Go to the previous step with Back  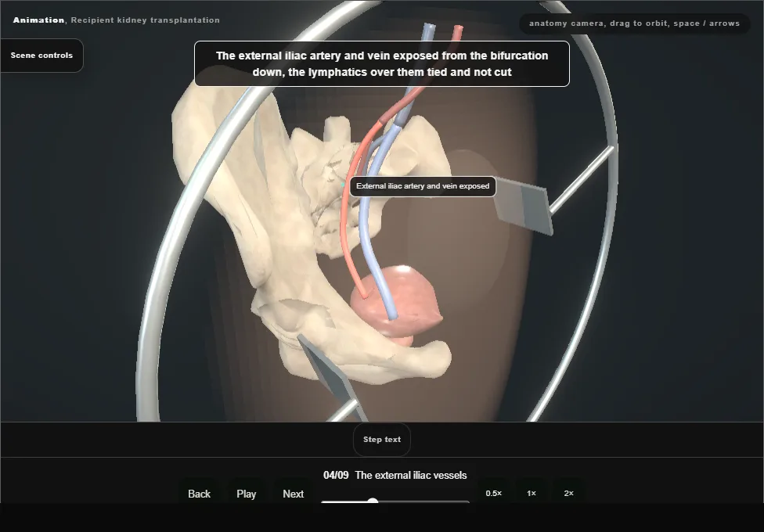[x=199, y=494]
